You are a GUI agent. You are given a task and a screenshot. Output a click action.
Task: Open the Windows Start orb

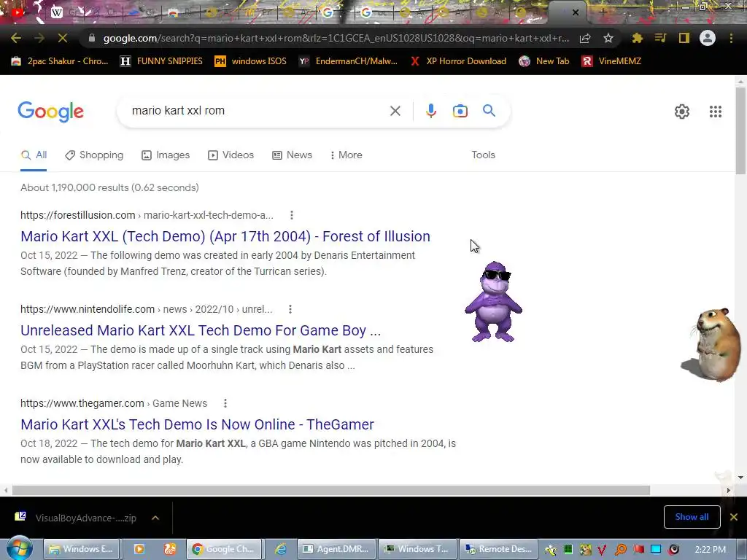tap(20, 548)
